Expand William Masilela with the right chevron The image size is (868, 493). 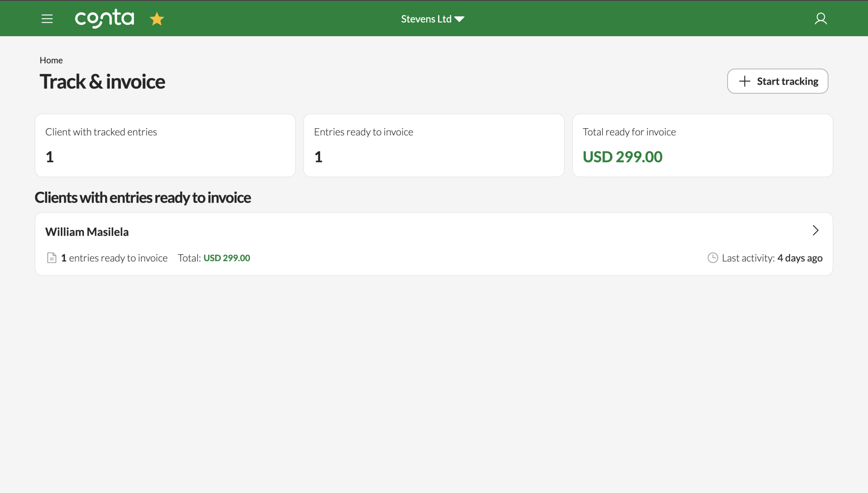point(815,231)
